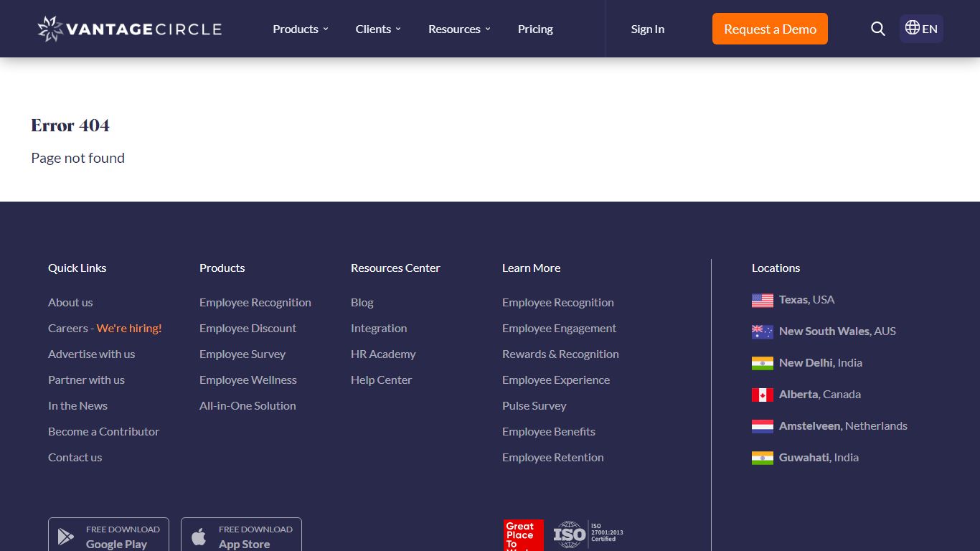Click the Vantage Circle logo
The height and width of the screenshot is (551, 980).
point(130,29)
